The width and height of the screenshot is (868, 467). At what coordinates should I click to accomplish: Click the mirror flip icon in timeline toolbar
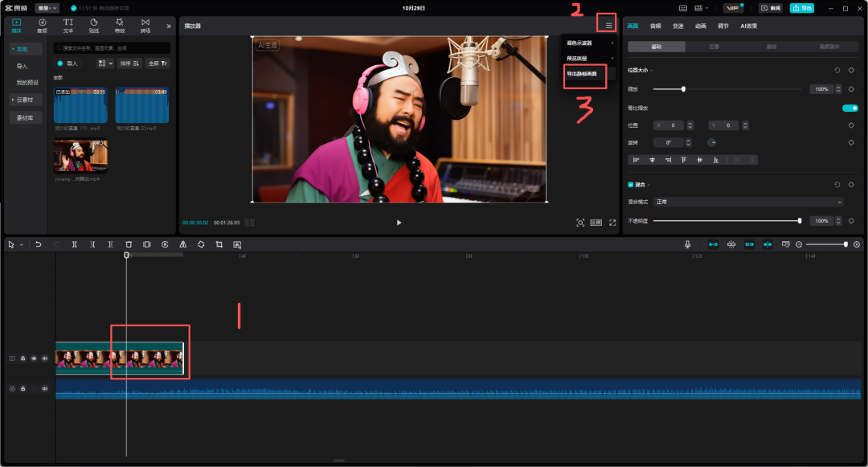183,244
